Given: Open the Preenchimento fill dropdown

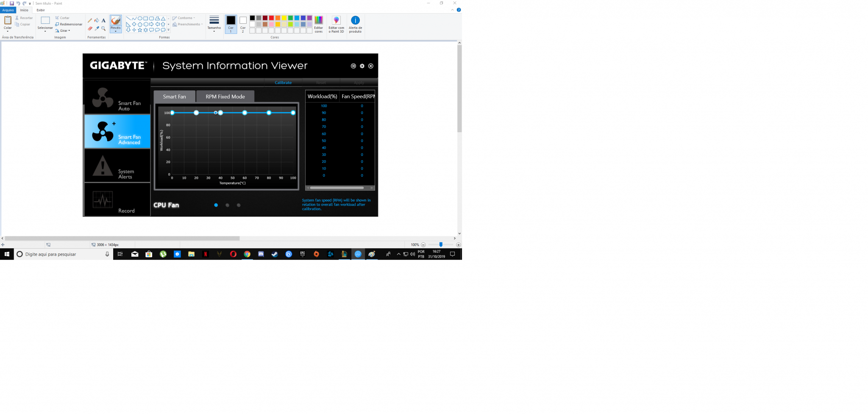Looking at the screenshot, I should tap(188, 24).
